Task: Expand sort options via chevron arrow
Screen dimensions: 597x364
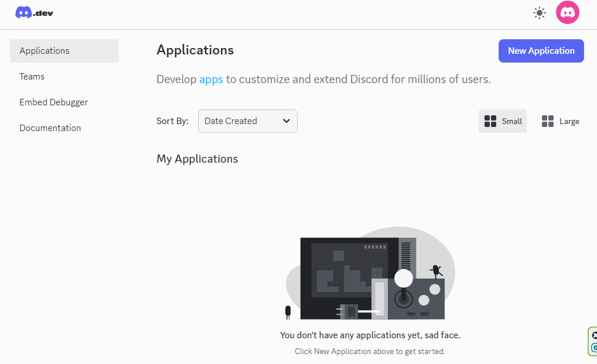Action: (x=286, y=121)
